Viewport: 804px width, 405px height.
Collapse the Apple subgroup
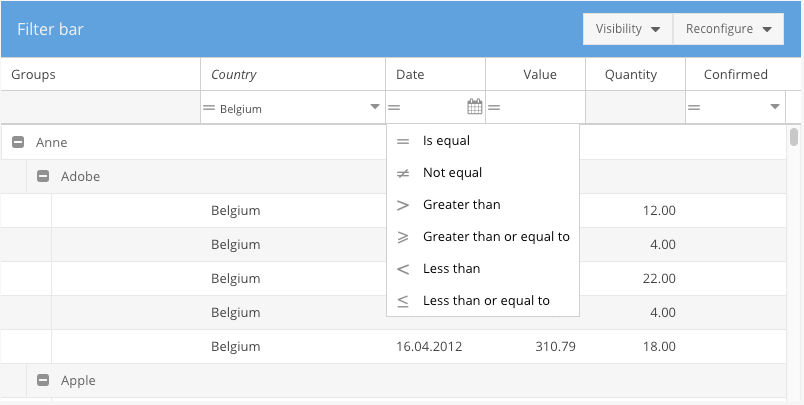pos(43,381)
